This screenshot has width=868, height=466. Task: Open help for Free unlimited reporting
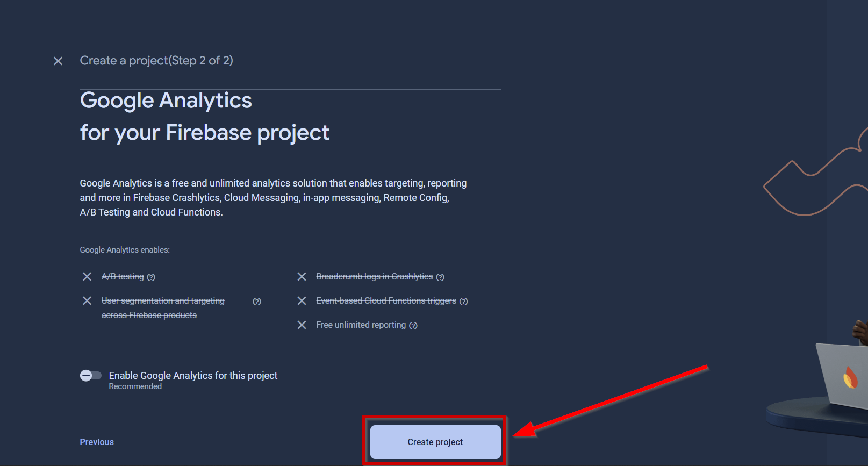click(x=413, y=326)
